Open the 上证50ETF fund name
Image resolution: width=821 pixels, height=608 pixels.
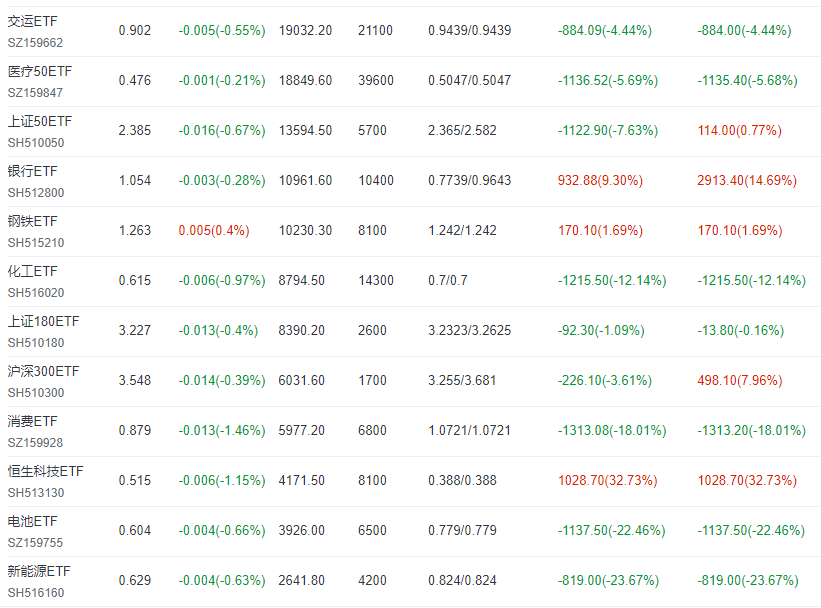[40, 121]
